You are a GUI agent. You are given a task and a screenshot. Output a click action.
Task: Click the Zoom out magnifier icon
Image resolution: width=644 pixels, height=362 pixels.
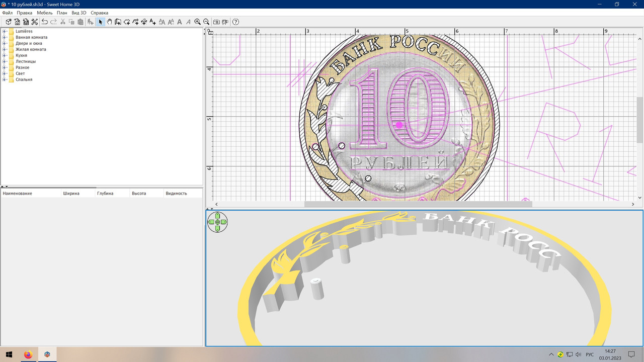coord(206,22)
